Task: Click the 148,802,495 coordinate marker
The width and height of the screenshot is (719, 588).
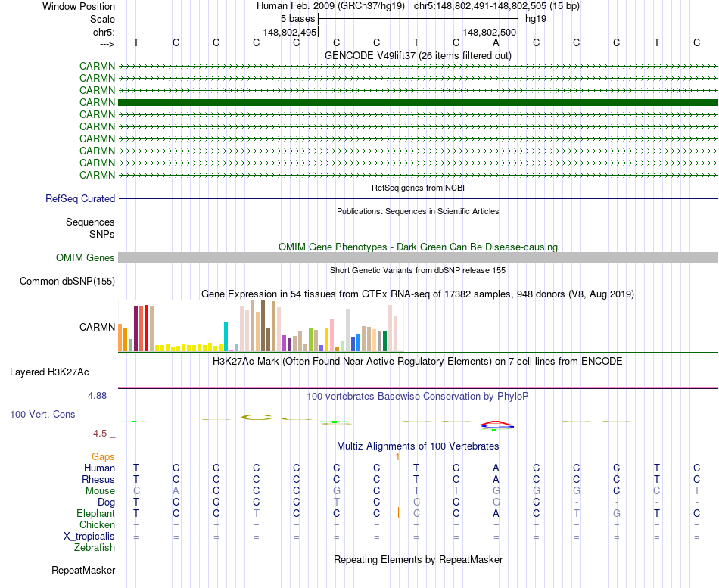Action: pos(289,32)
